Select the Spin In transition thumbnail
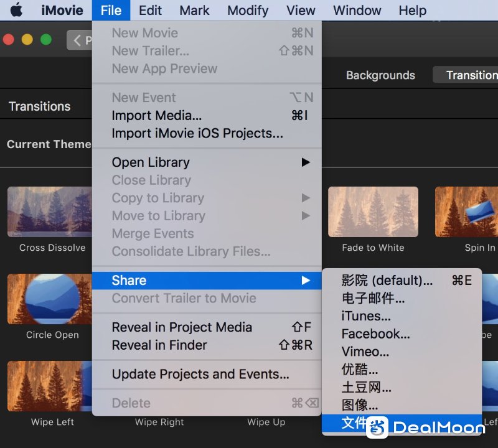This screenshot has height=448, width=498. [x=466, y=212]
